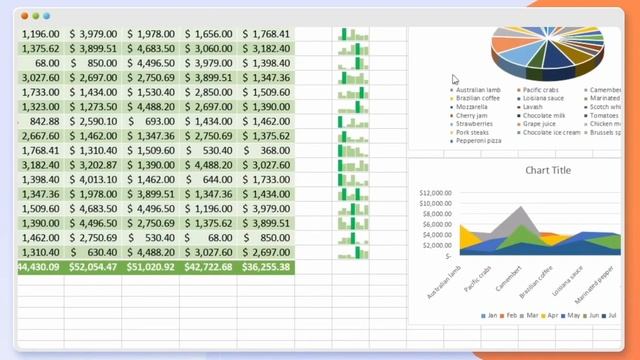Click the $ 3,202.87 cell
640x360 pixels.
click(93, 165)
